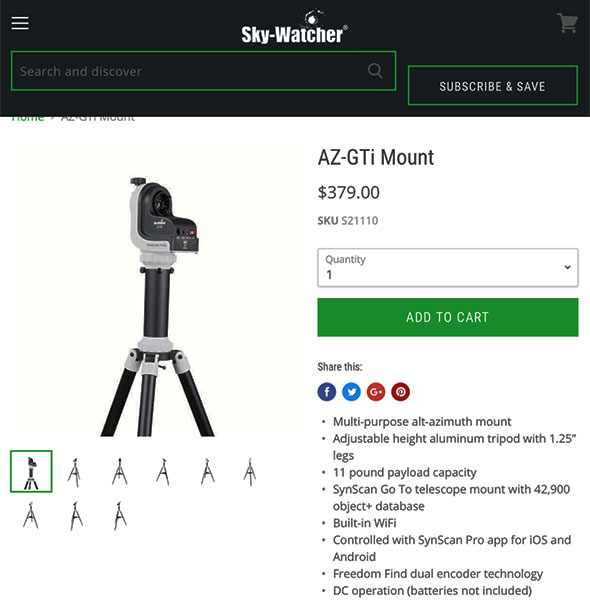Image resolution: width=590 pixels, height=600 pixels.
Task: Share product on Pinterest
Action: [x=400, y=392]
